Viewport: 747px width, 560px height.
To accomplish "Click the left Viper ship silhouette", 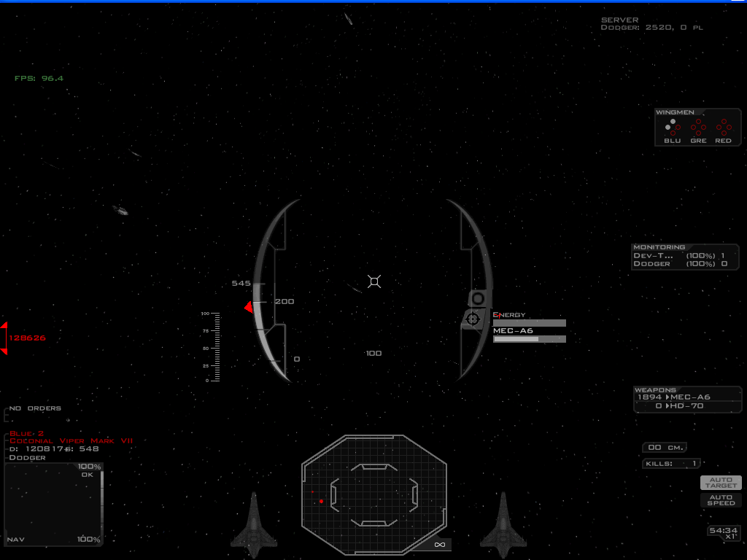I will click(x=254, y=524).
